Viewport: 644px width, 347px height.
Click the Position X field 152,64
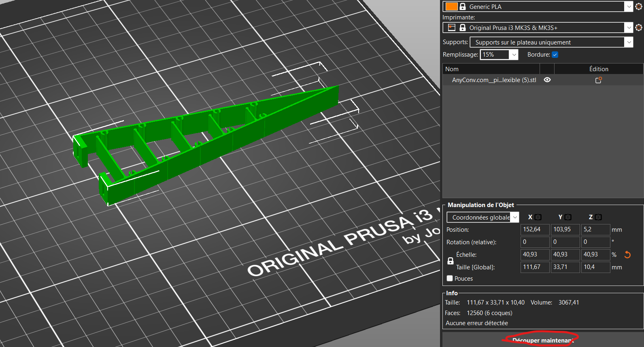pos(535,229)
